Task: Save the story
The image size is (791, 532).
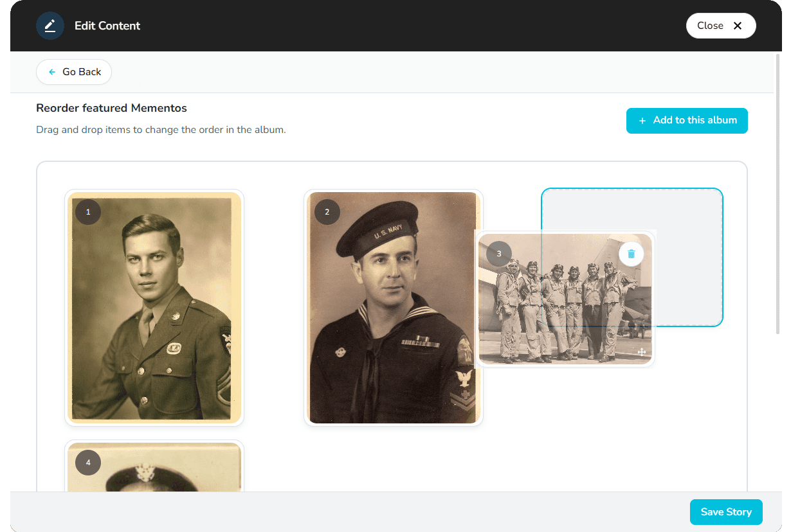Action: tap(726, 512)
